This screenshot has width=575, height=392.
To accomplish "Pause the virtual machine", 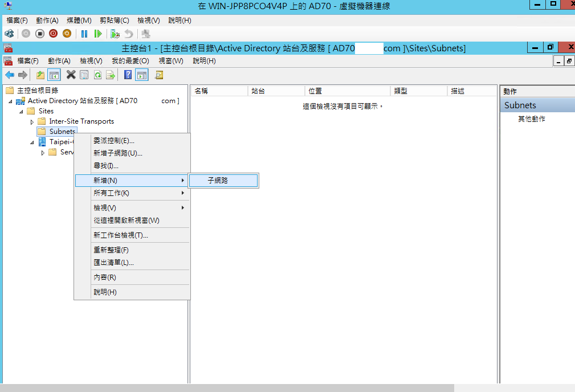I will pos(84,34).
